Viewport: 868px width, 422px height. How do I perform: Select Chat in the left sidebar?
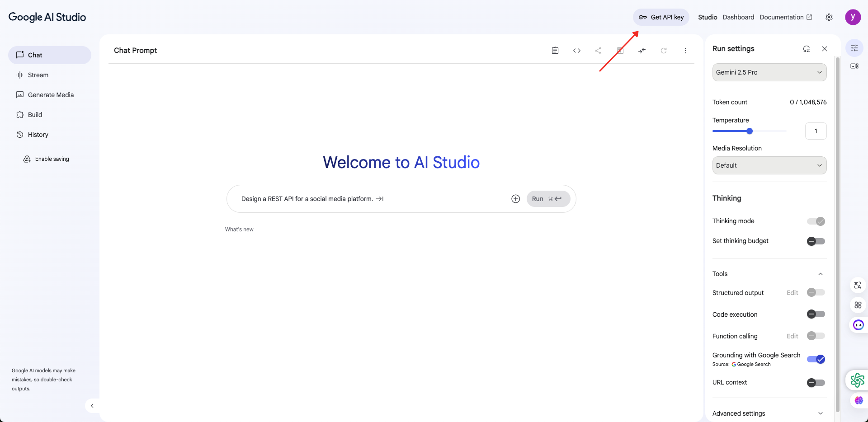tap(50, 55)
